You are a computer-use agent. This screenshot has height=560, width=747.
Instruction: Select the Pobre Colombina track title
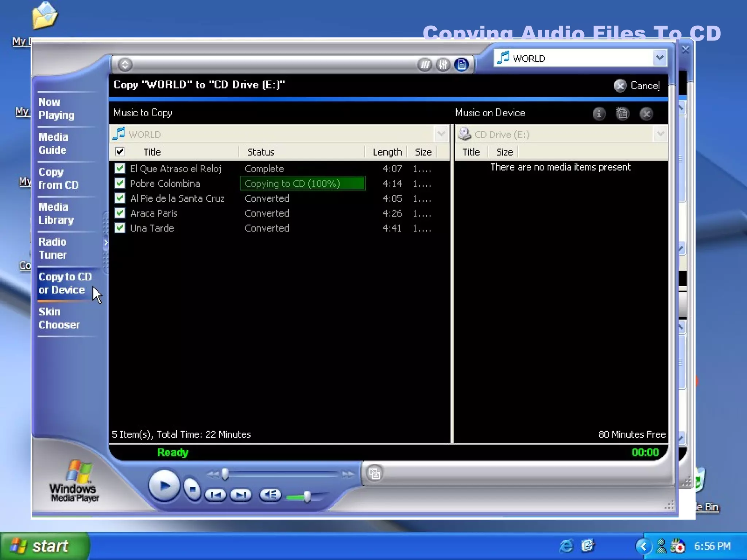click(165, 183)
